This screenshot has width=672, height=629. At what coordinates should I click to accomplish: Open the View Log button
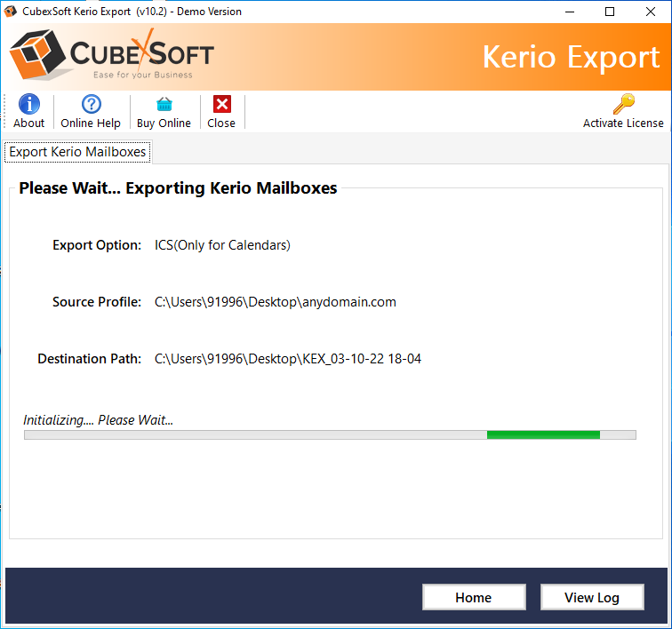point(592,597)
